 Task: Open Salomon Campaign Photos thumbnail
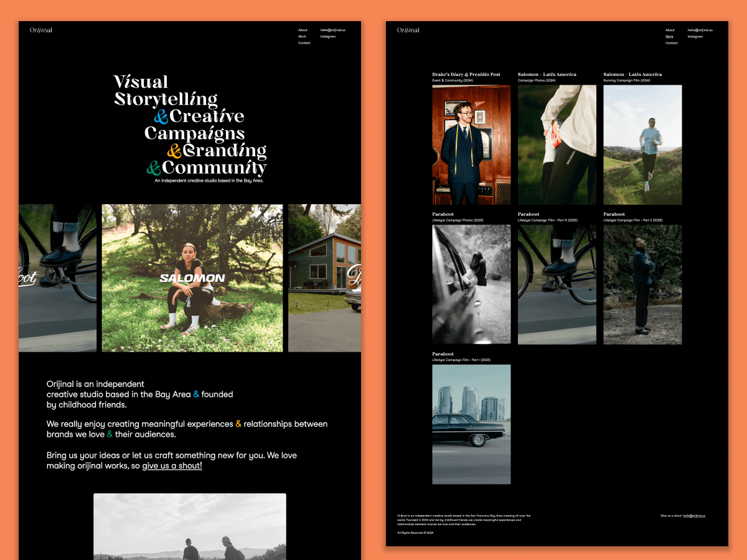pyautogui.click(x=557, y=145)
